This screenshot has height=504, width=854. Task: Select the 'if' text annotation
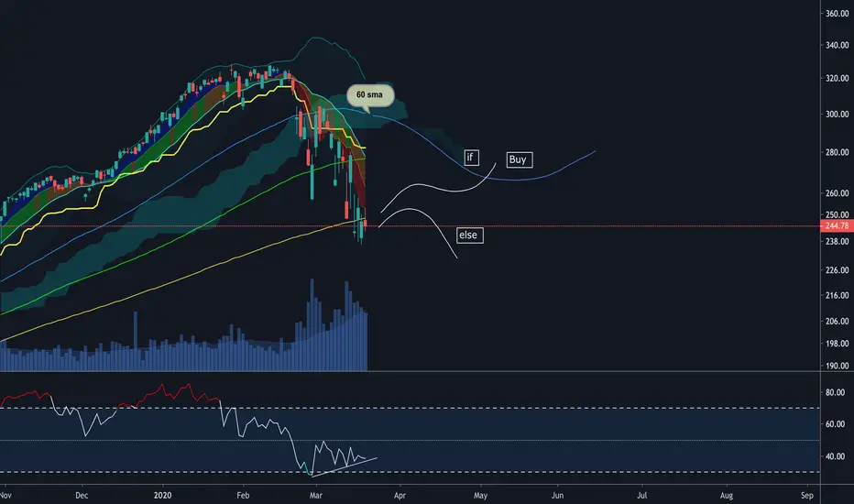coord(471,158)
